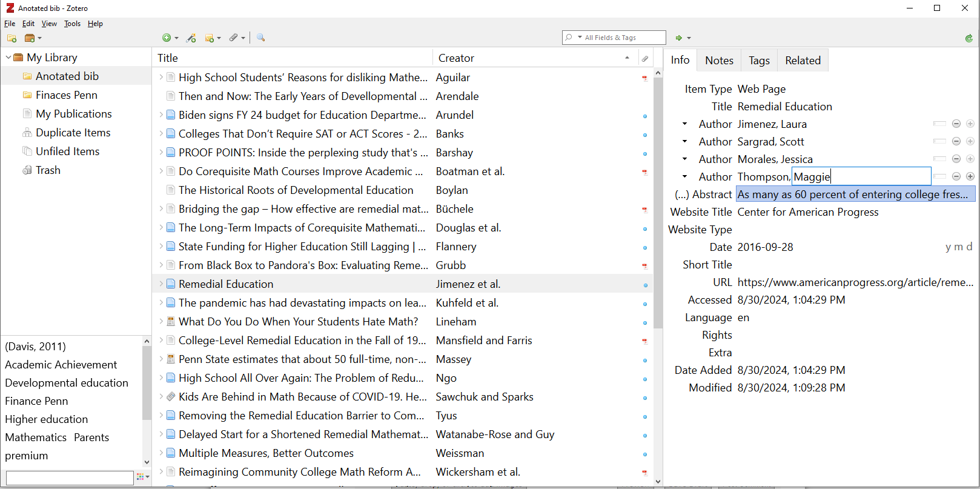
Task: Click the green Locate arrow icon
Action: point(679,38)
